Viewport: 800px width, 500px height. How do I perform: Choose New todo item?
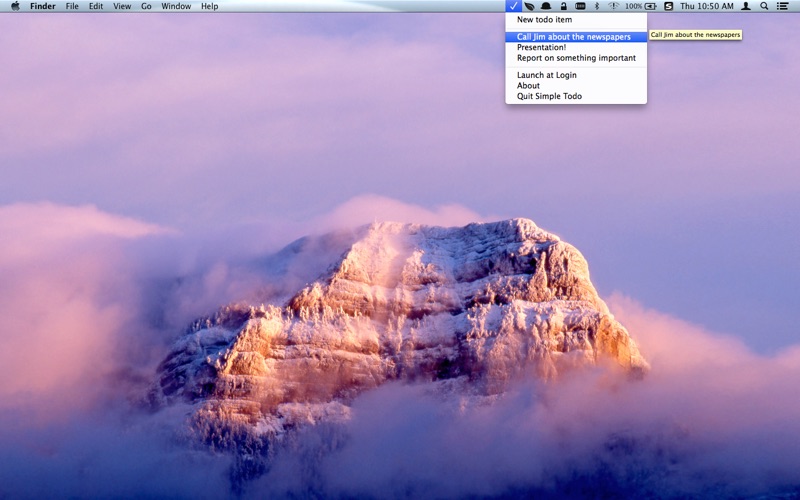point(576,19)
